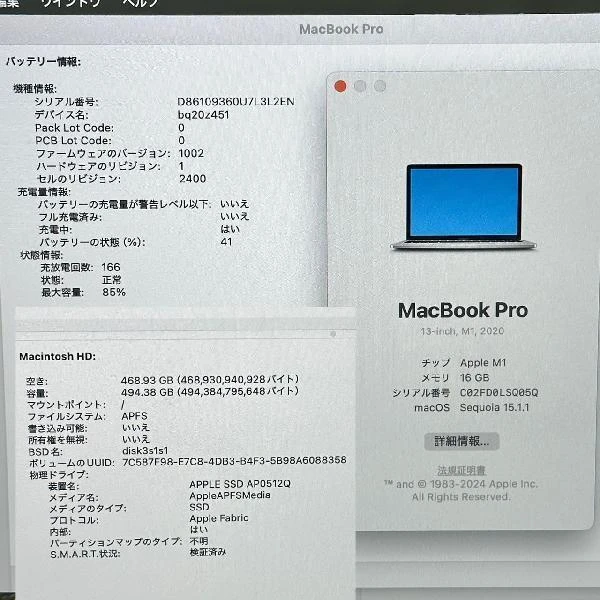Select the maximum capacity value 85%
The image size is (600, 600).
click(114, 292)
